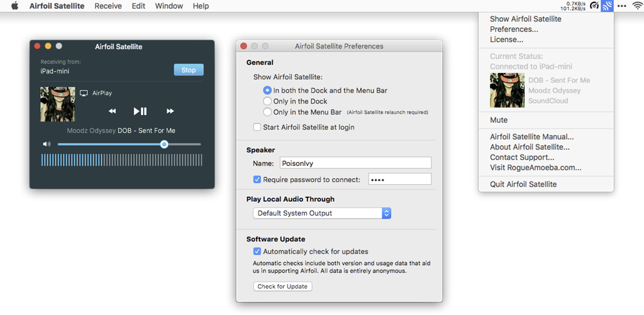644x315 pixels.
Task: Click Check for Update button
Action: (282, 286)
